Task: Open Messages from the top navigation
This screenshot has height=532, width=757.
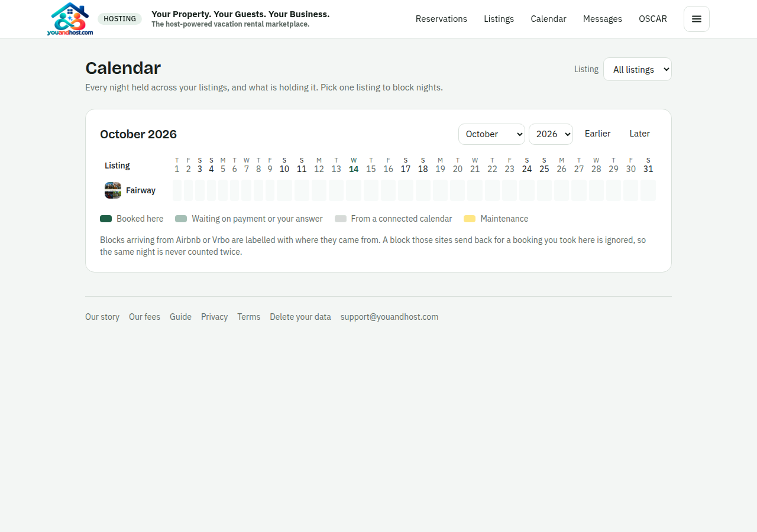Action: pos(602,19)
